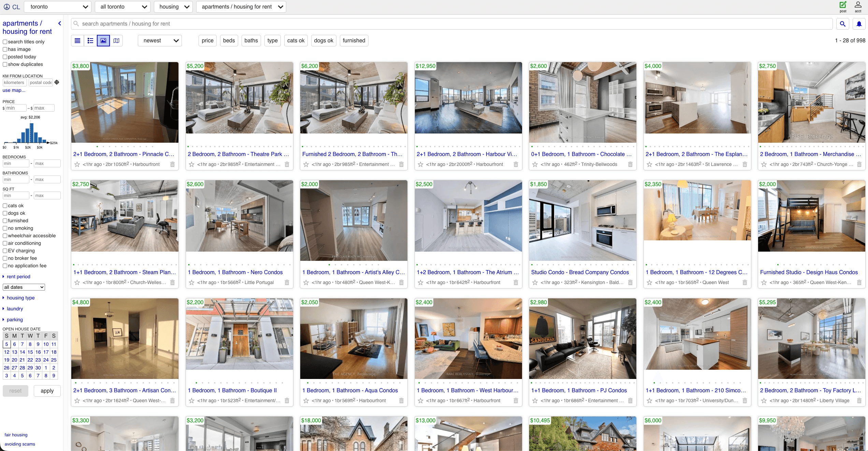Screen dimensions: 868x451
Task: Switch to the map view icon
Action: pyautogui.click(x=116, y=41)
